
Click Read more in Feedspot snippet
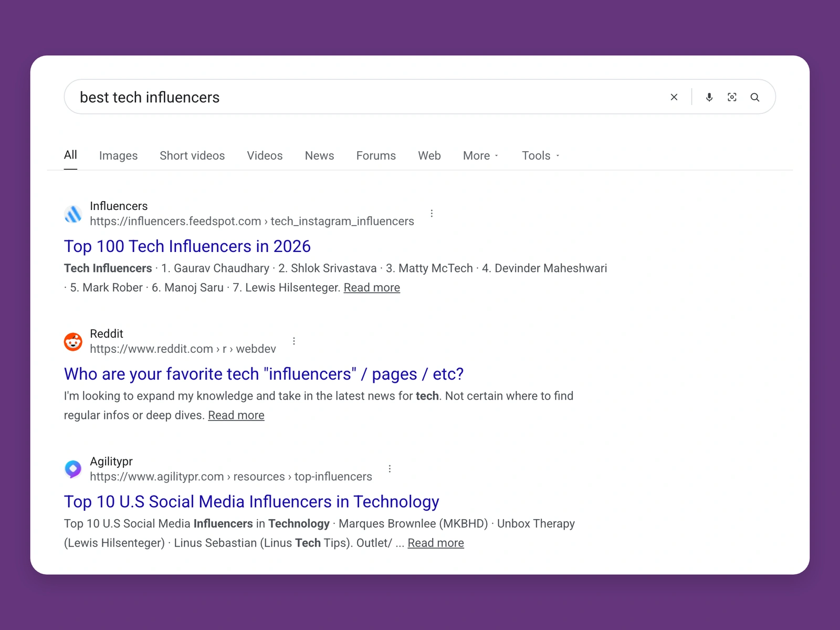pyautogui.click(x=372, y=288)
